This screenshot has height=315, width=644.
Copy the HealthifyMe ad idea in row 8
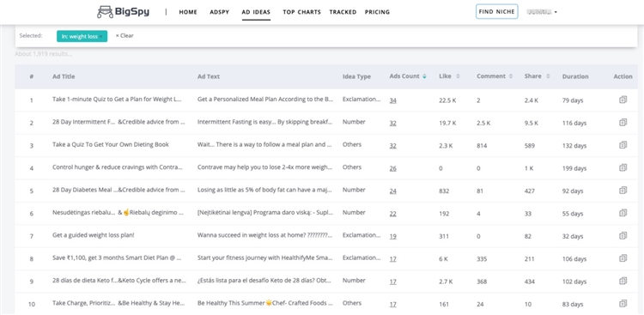click(623, 257)
